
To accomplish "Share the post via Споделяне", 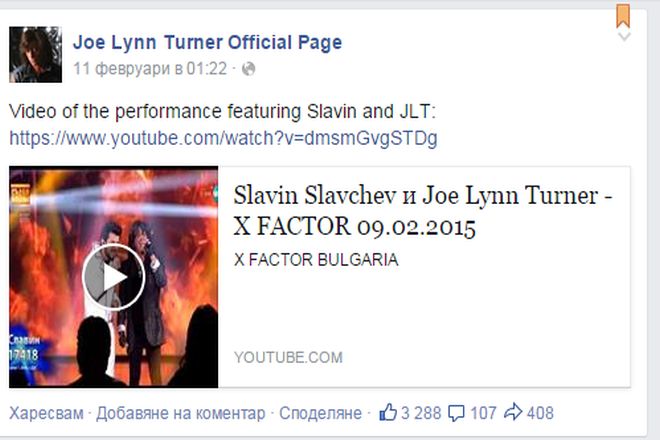I will (320, 413).
